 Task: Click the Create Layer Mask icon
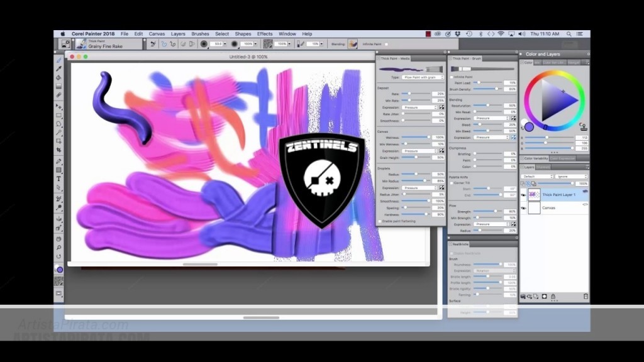(x=544, y=297)
